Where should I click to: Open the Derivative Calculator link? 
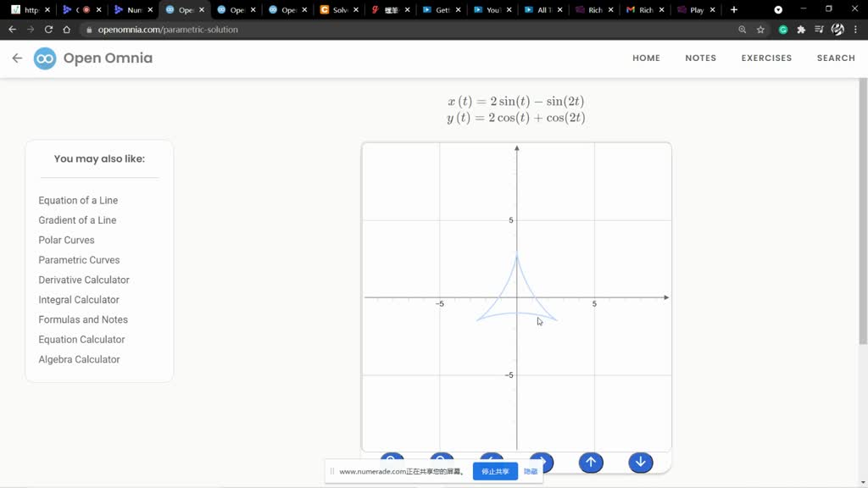point(83,280)
